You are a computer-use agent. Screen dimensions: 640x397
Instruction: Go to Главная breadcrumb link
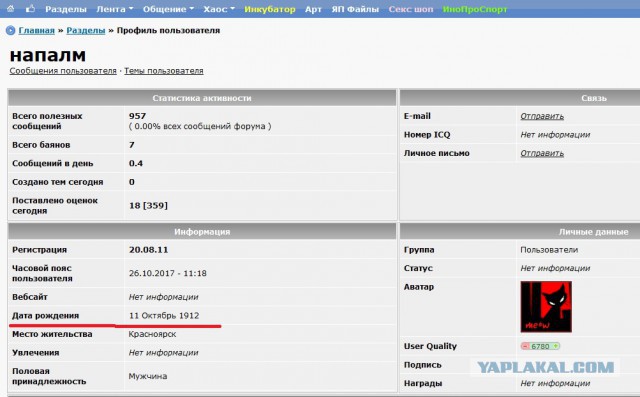36,31
